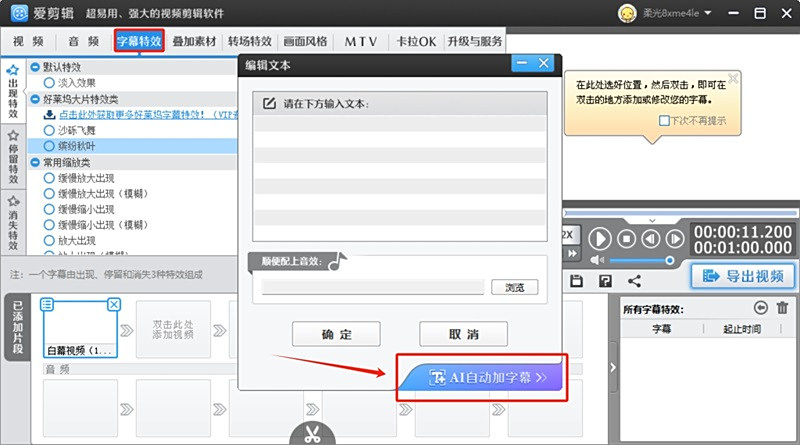
Task: Select 缓慢缩小出现（模糊） radio button
Action: [x=49, y=225]
